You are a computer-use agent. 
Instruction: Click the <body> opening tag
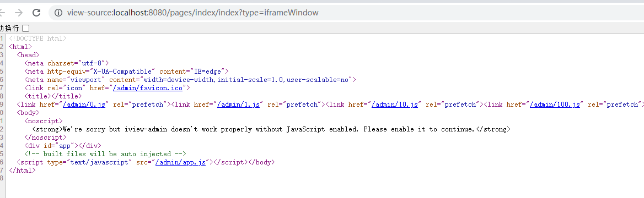28,113
